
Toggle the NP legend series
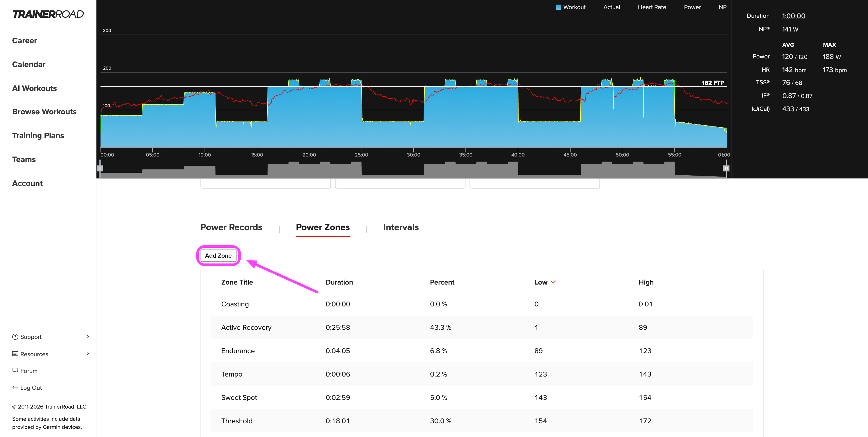click(722, 7)
